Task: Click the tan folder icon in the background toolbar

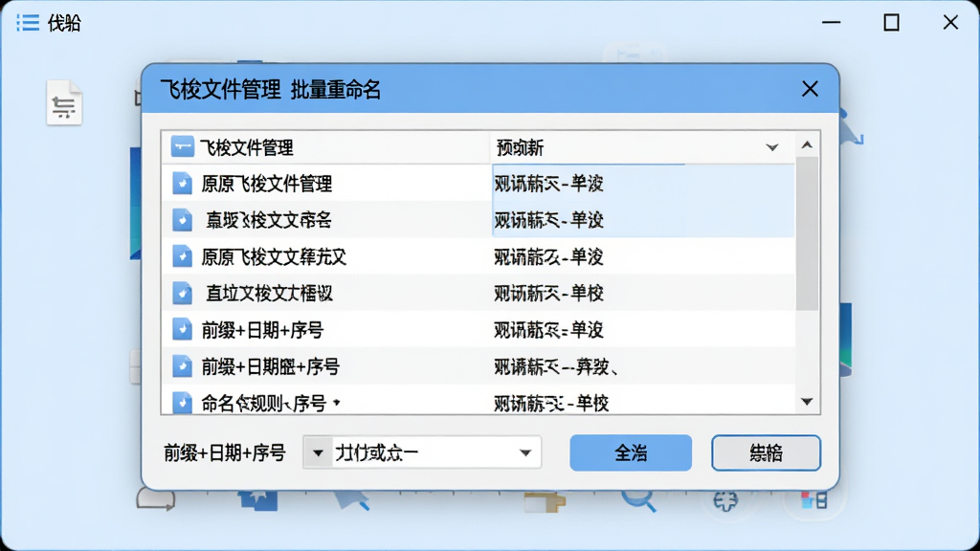Action: click(x=545, y=501)
